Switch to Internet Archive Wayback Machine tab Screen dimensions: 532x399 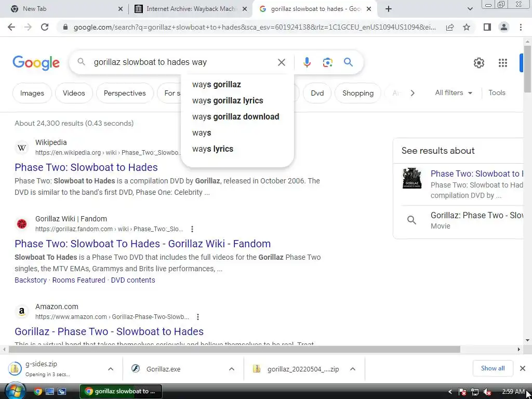coord(191,9)
